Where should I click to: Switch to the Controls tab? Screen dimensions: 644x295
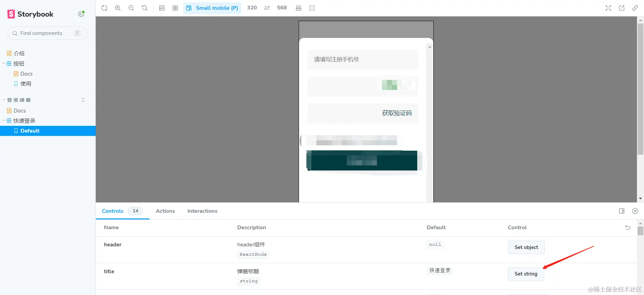(x=123, y=211)
